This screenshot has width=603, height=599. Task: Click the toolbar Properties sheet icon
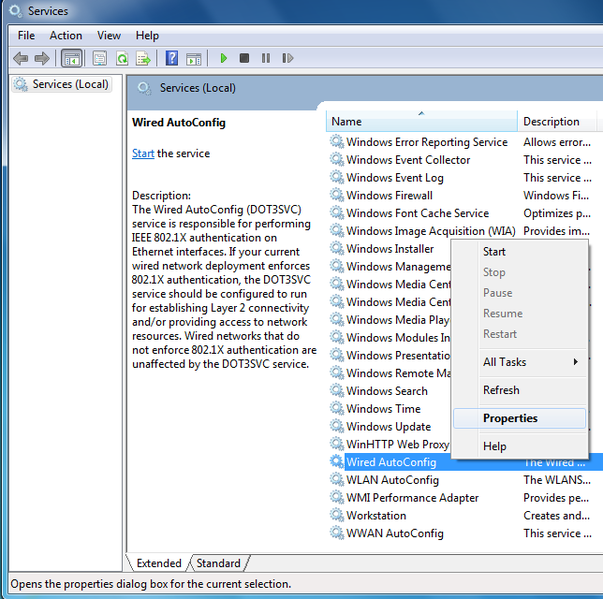(100, 58)
